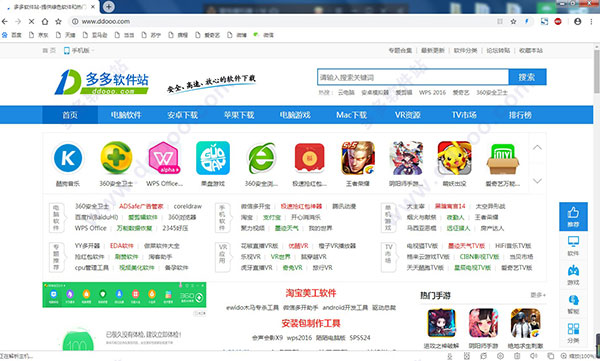The width and height of the screenshot is (600, 361).
Task: Open the EDA software link
Action: pyautogui.click(x=121, y=246)
